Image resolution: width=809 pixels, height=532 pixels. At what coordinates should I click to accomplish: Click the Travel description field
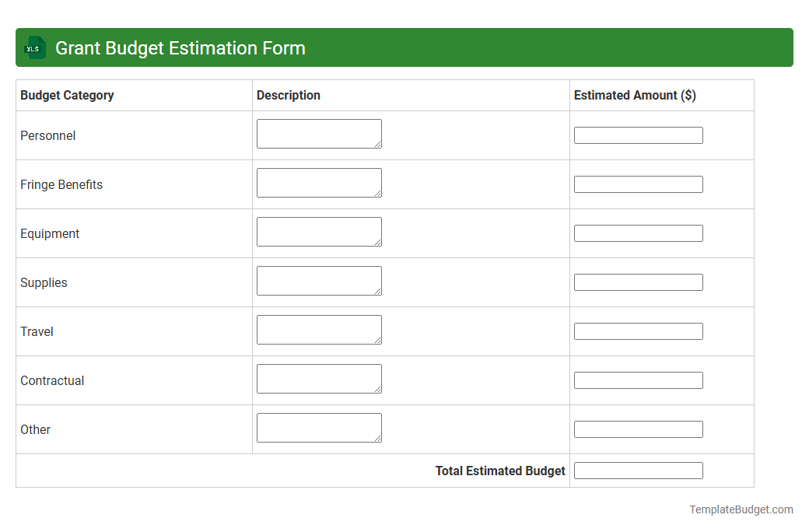(319, 329)
